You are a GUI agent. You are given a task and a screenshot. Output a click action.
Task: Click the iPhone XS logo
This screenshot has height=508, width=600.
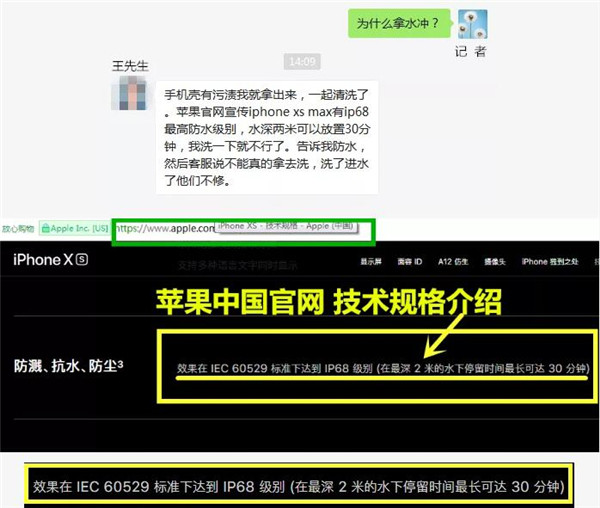[x=51, y=260]
